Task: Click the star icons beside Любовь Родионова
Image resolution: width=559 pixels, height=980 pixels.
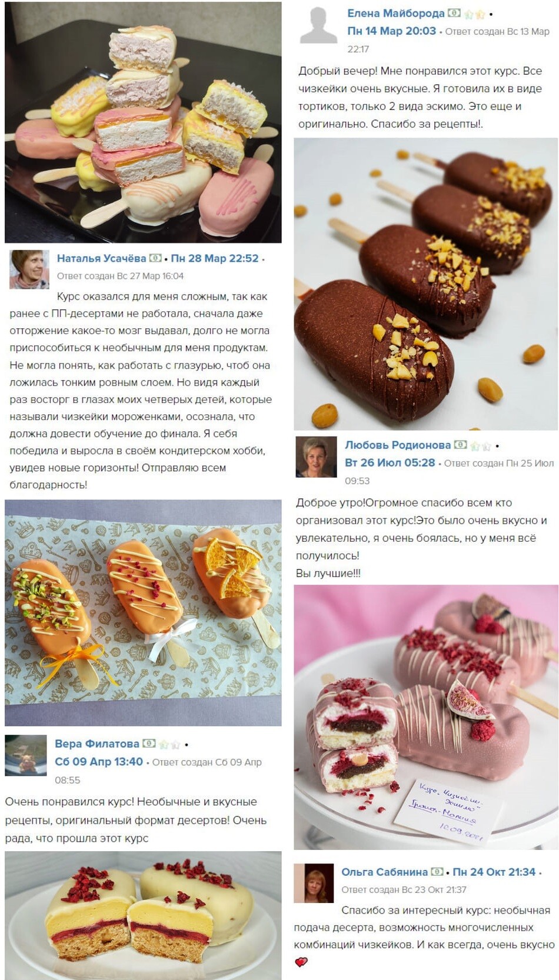Action: point(481,445)
